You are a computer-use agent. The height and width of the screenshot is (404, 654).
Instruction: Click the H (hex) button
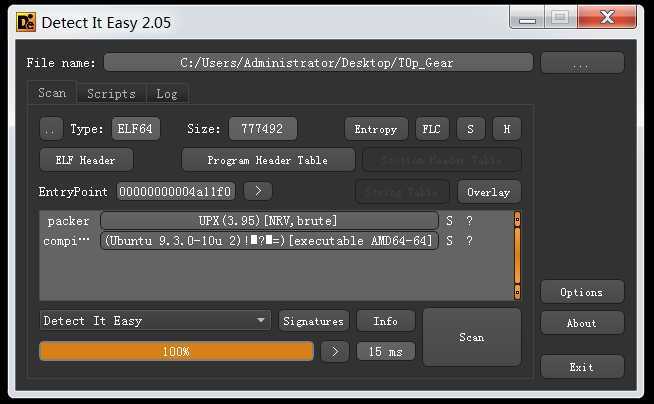[x=506, y=129]
